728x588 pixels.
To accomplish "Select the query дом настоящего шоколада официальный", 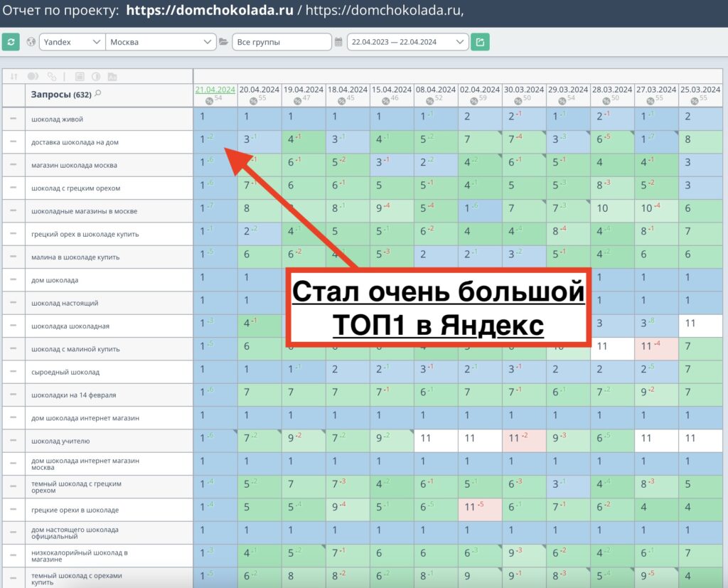I will [75, 533].
